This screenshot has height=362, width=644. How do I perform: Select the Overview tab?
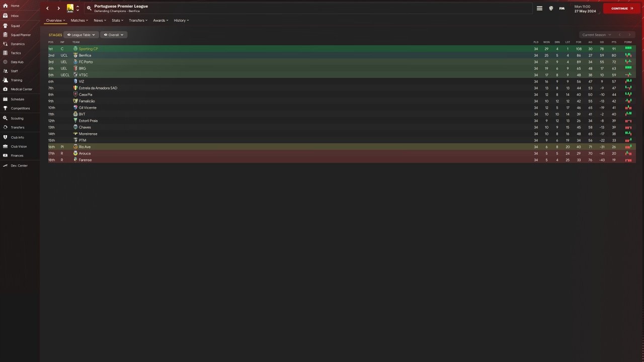point(55,21)
